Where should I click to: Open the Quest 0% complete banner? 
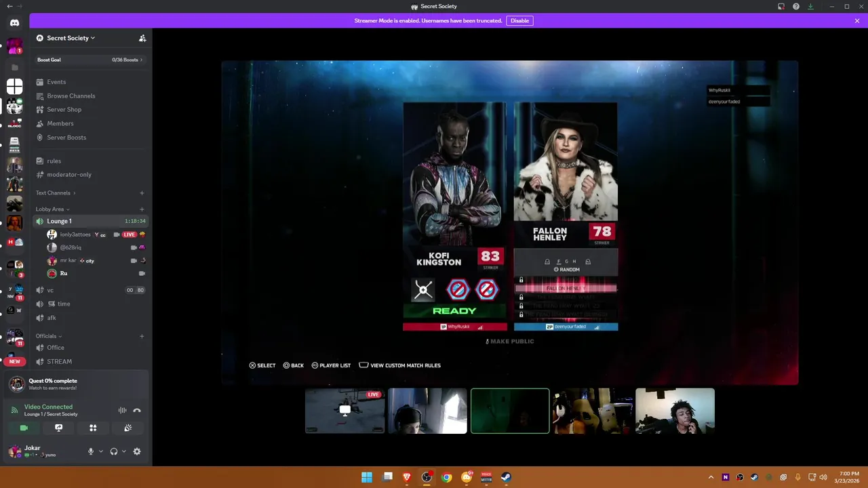[76, 384]
